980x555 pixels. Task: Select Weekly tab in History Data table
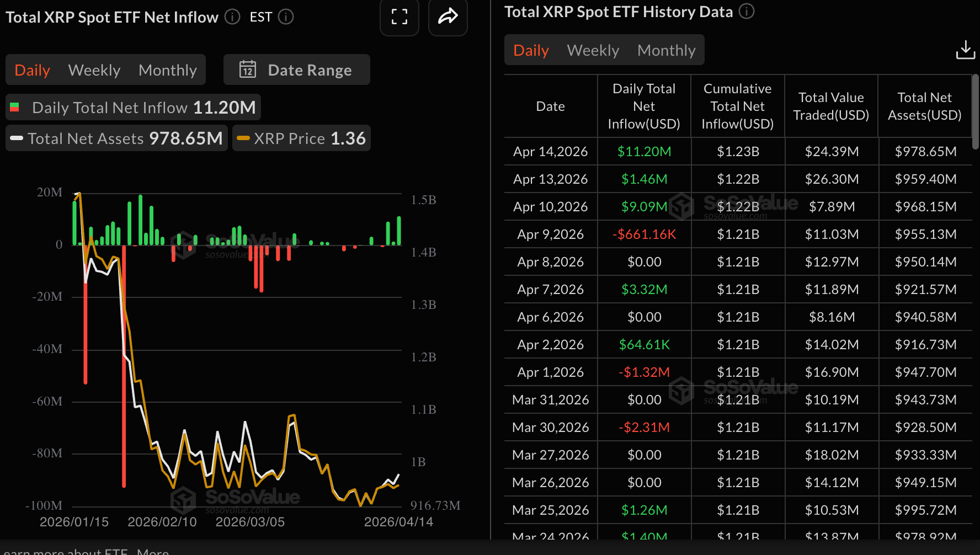point(593,50)
